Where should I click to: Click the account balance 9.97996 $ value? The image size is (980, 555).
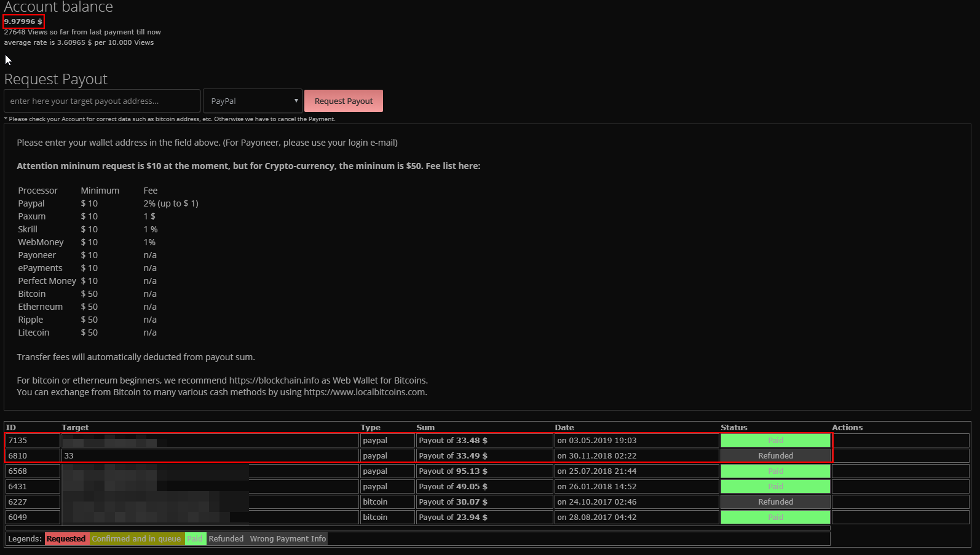[x=23, y=22]
